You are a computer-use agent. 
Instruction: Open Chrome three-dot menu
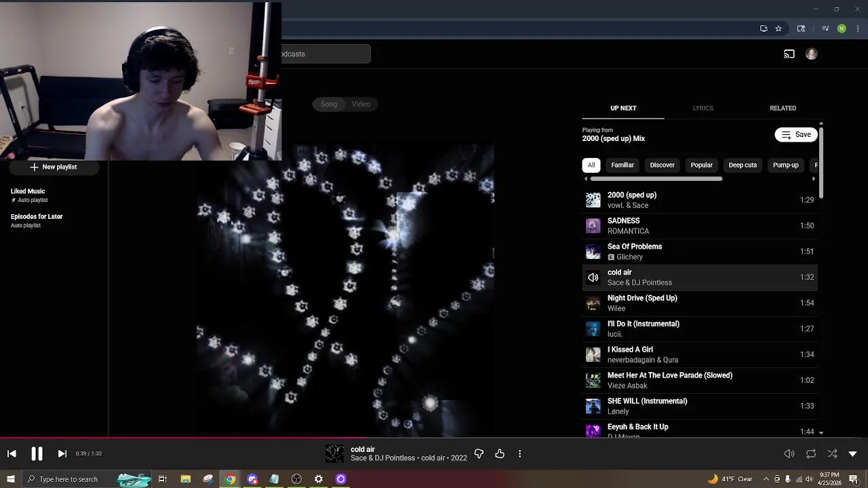(x=858, y=28)
